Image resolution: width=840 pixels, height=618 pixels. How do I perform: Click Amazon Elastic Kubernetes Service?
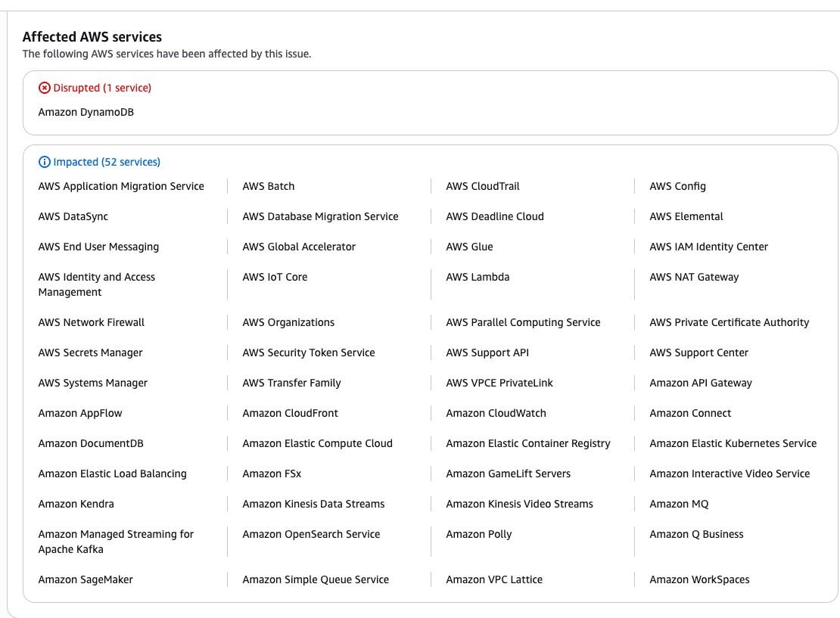coord(733,444)
